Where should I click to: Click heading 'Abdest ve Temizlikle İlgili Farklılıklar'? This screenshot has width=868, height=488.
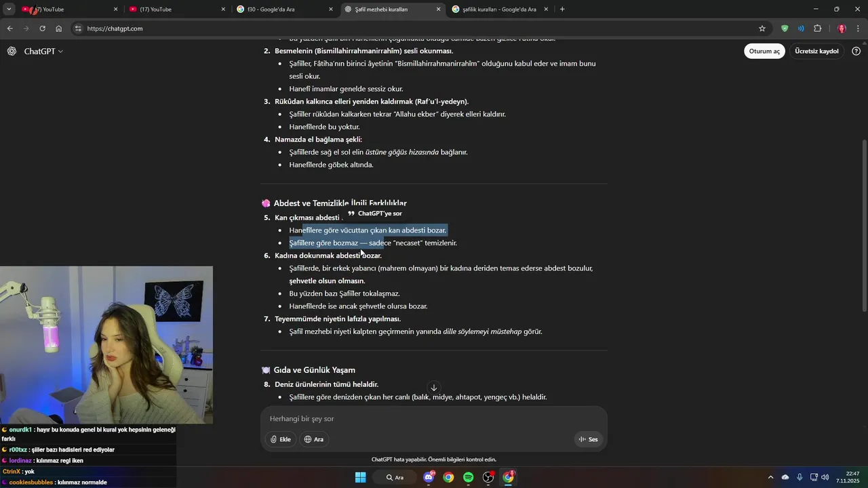click(340, 203)
